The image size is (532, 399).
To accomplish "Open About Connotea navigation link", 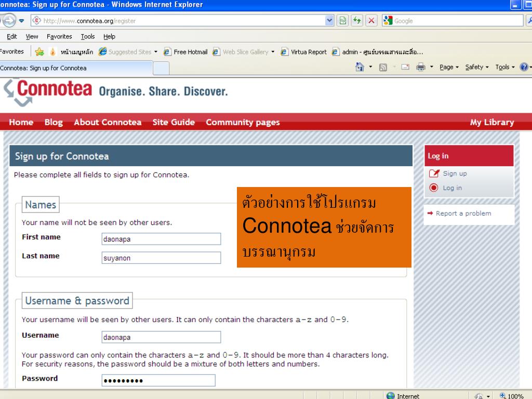I will pos(108,122).
